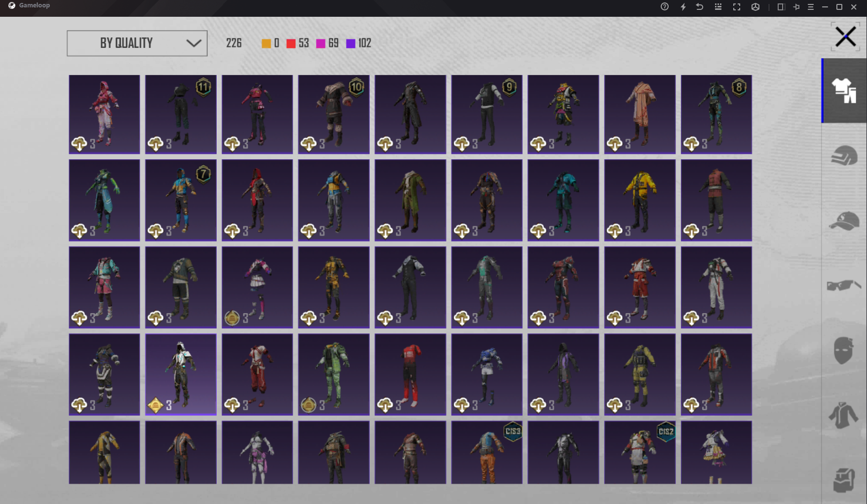Open the Gameloop hamburger menu
This screenshot has height=504, width=867.
pos(811,7)
